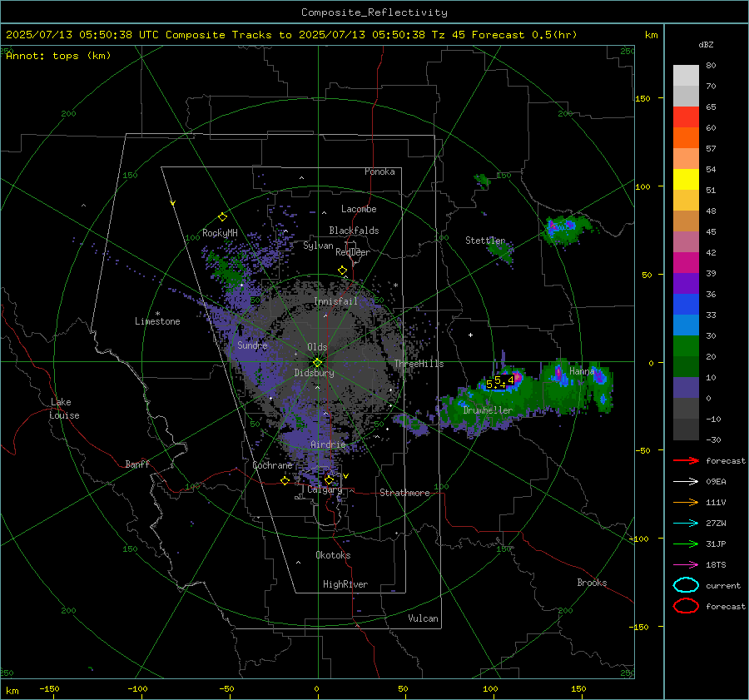Click the Hanna city label
The width and height of the screenshot is (749, 700).
pos(582,371)
